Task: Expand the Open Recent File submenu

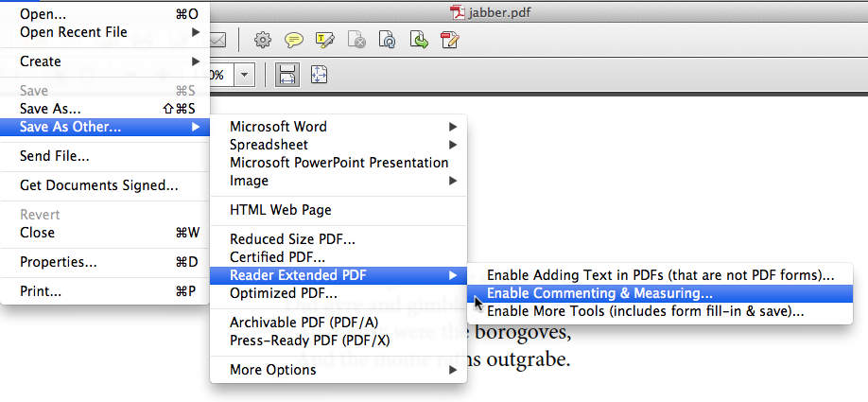Action: coord(105,32)
